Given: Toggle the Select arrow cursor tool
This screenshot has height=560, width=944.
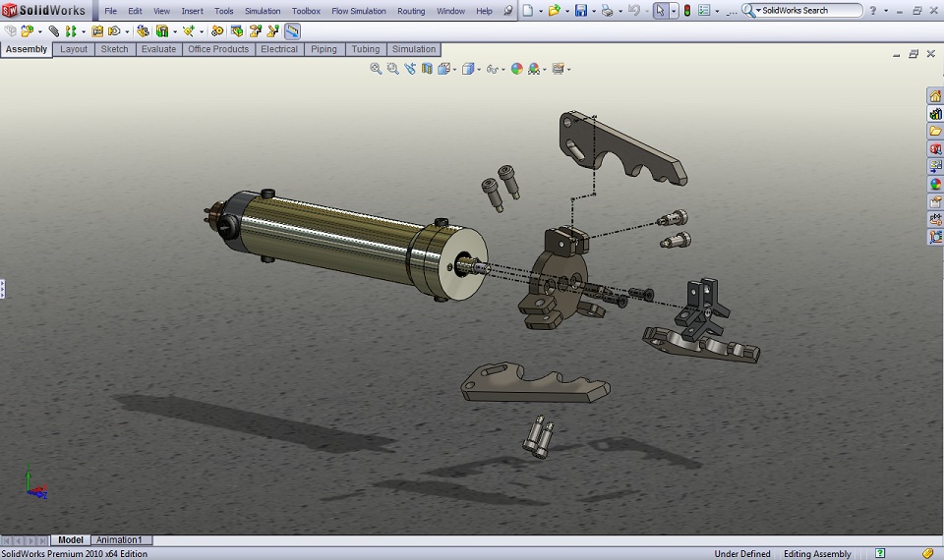Looking at the screenshot, I should point(660,11).
